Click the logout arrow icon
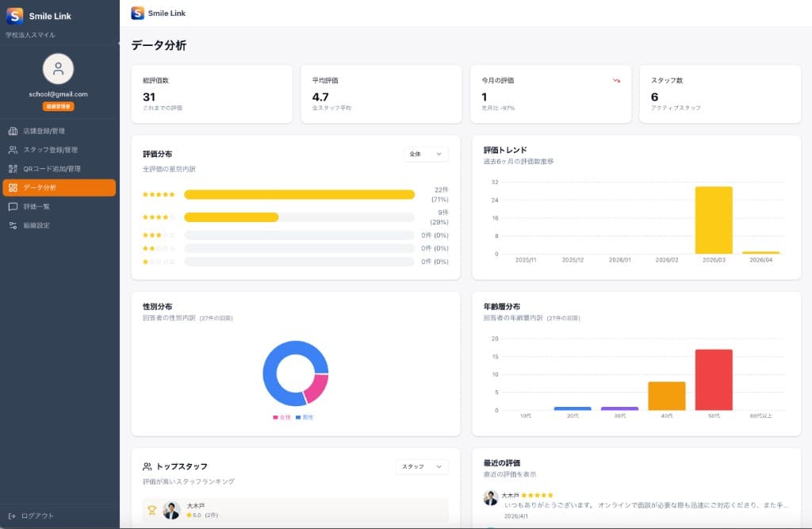Image resolution: width=812 pixels, height=529 pixels. 13,516
